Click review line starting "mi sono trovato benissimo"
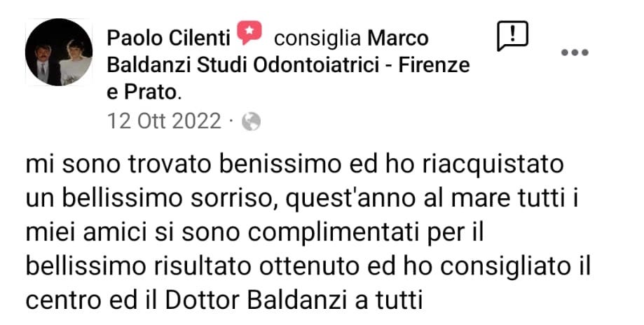Viewport: 644px width, 325px height. [x=294, y=165]
